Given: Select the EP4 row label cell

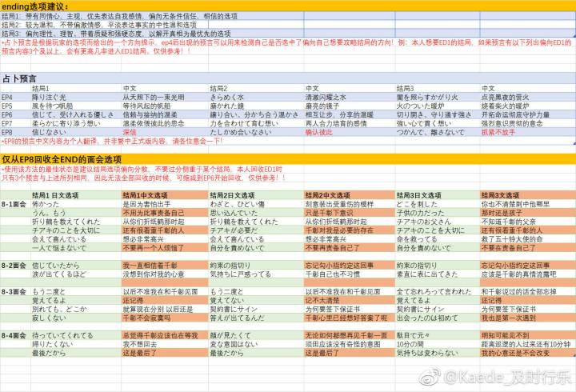Looking at the screenshot, I should (x=15, y=98).
